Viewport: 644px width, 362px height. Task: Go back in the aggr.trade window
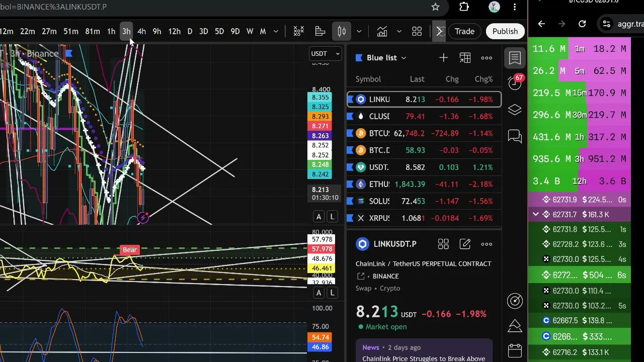[541, 24]
